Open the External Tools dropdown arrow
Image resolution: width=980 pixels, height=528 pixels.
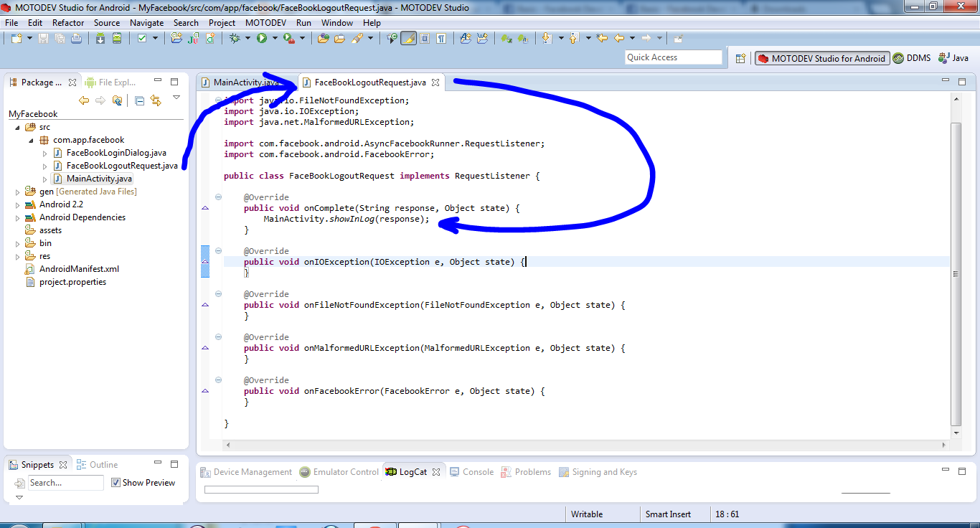302,38
